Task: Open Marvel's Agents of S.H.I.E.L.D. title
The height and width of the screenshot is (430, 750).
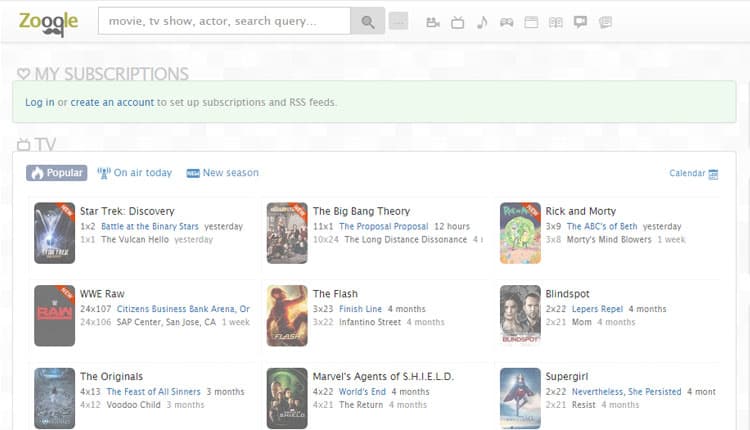Action: pos(383,376)
